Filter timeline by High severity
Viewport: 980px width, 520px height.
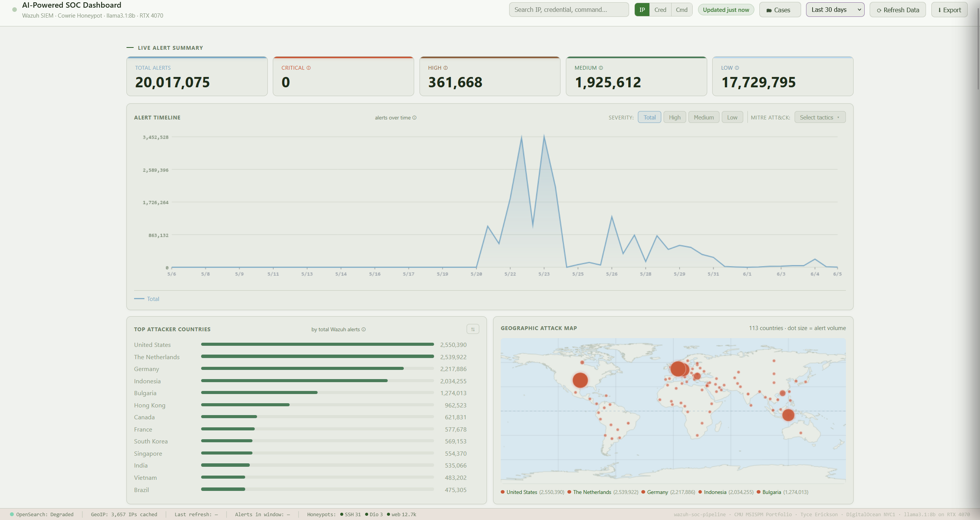(675, 118)
